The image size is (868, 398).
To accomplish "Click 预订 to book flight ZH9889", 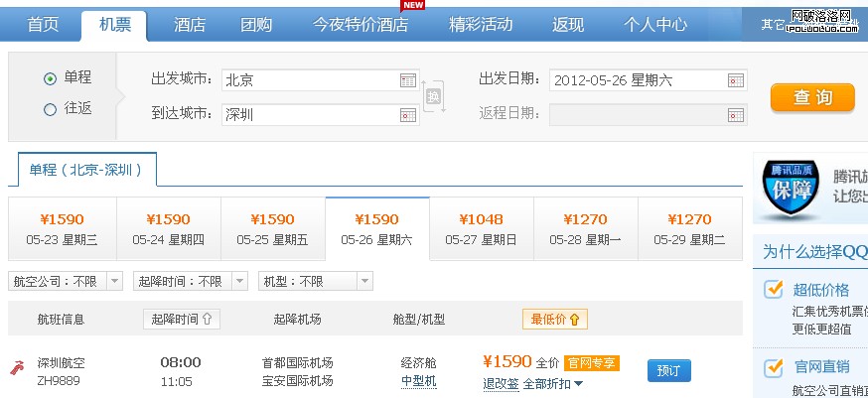I will (x=668, y=370).
